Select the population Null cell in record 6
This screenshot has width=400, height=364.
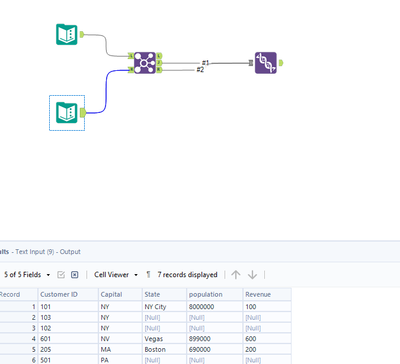tap(215, 360)
